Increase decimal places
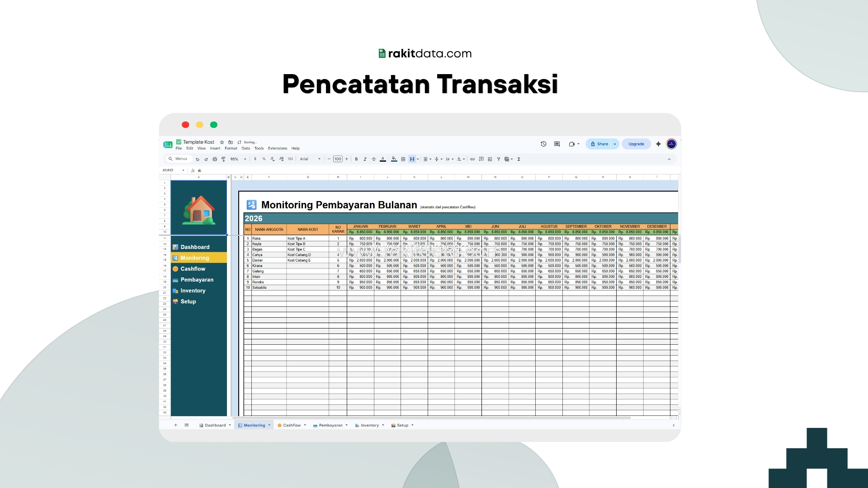Screen dimensions: 868x488 click(281, 159)
